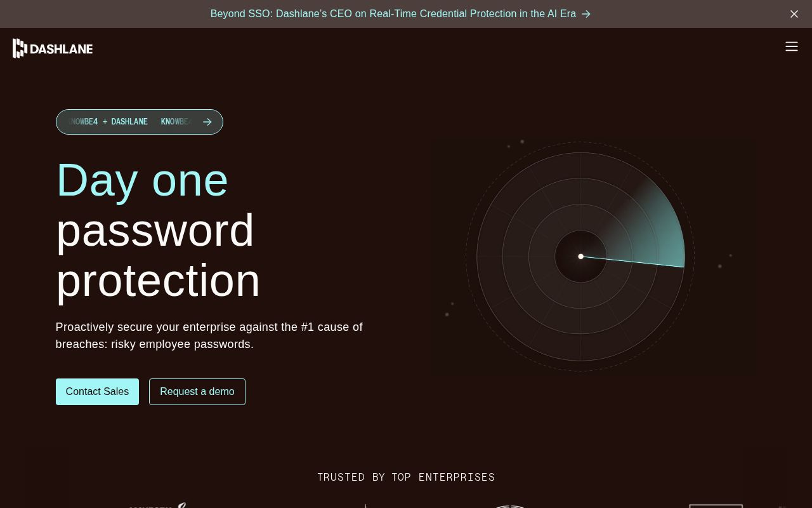The height and width of the screenshot is (508, 812).
Task: Click the 'Day one' headline text
Action: point(142,180)
